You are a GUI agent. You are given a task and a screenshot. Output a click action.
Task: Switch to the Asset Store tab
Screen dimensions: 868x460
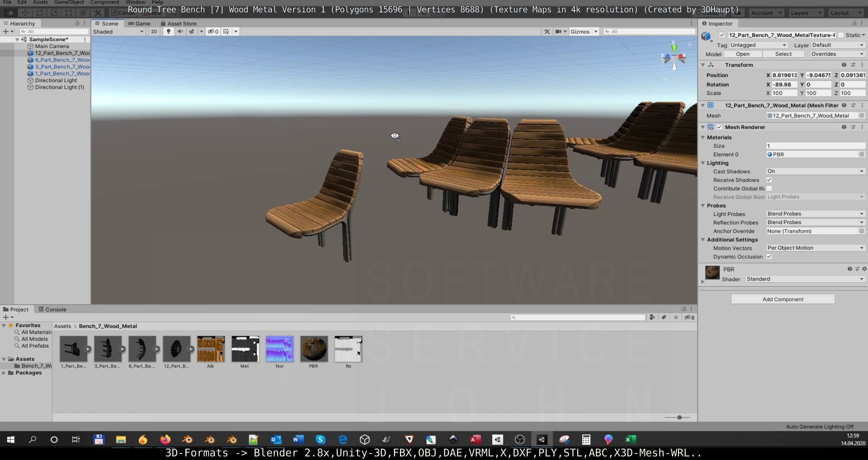click(178, 23)
